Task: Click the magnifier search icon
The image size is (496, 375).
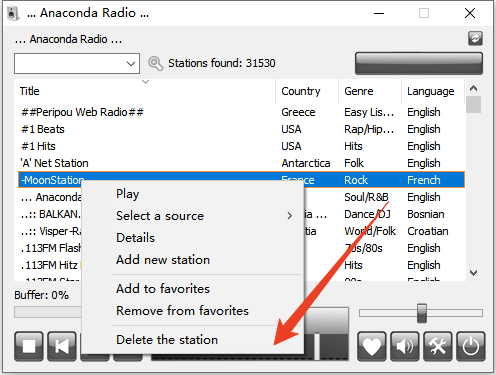Action: [x=155, y=63]
